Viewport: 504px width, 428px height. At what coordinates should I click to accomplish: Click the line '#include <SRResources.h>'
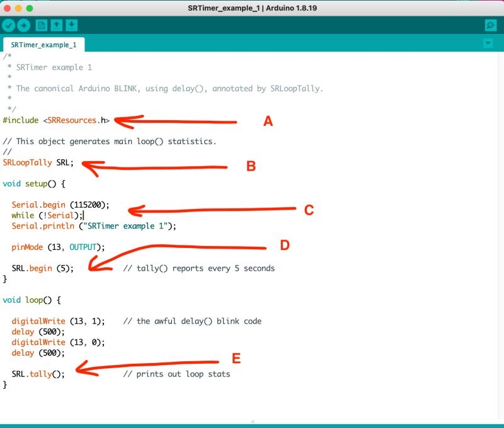click(56, 120)
